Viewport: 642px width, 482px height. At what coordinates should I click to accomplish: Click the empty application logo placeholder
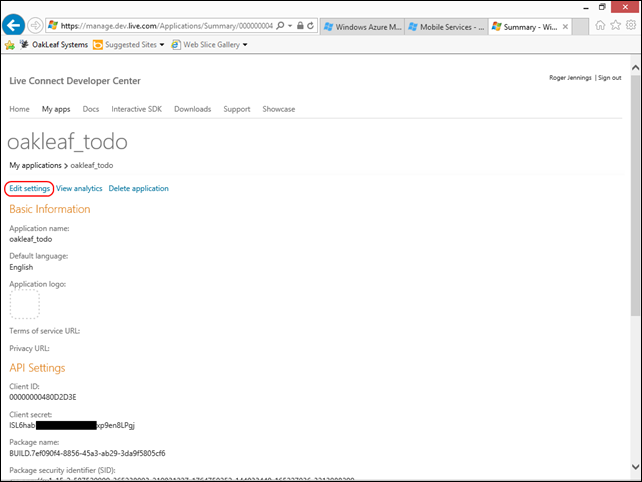25,304
